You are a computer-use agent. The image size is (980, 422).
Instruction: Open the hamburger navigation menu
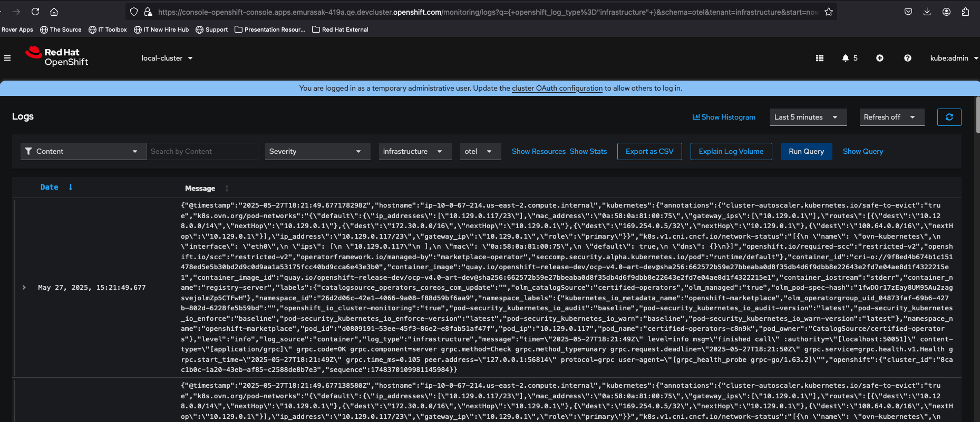[7, 58]
